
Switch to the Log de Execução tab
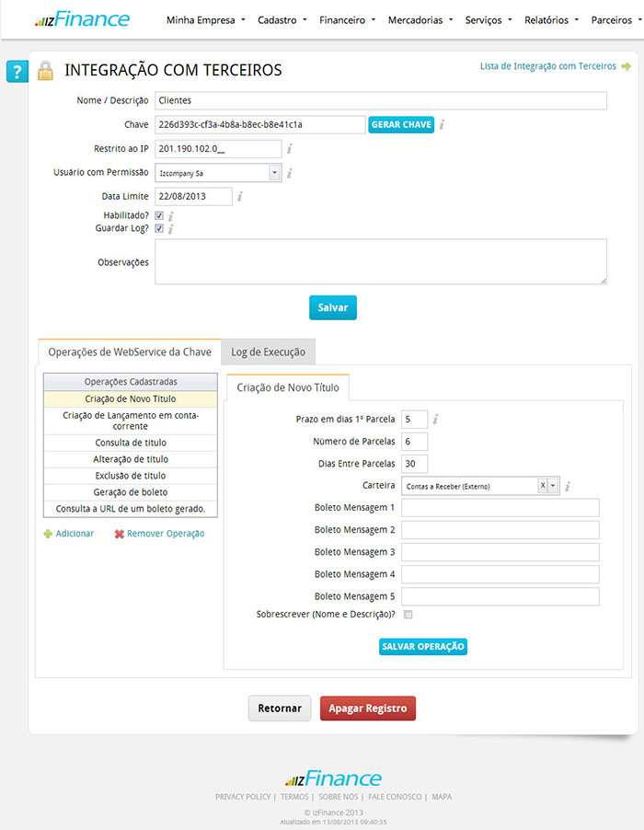coord(269,352)
